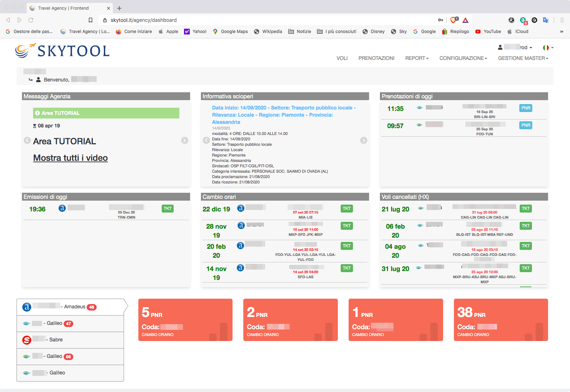The width and height of the screenshot is (570, 392).
Task: Open the user account dropdown
Action: 515,47
